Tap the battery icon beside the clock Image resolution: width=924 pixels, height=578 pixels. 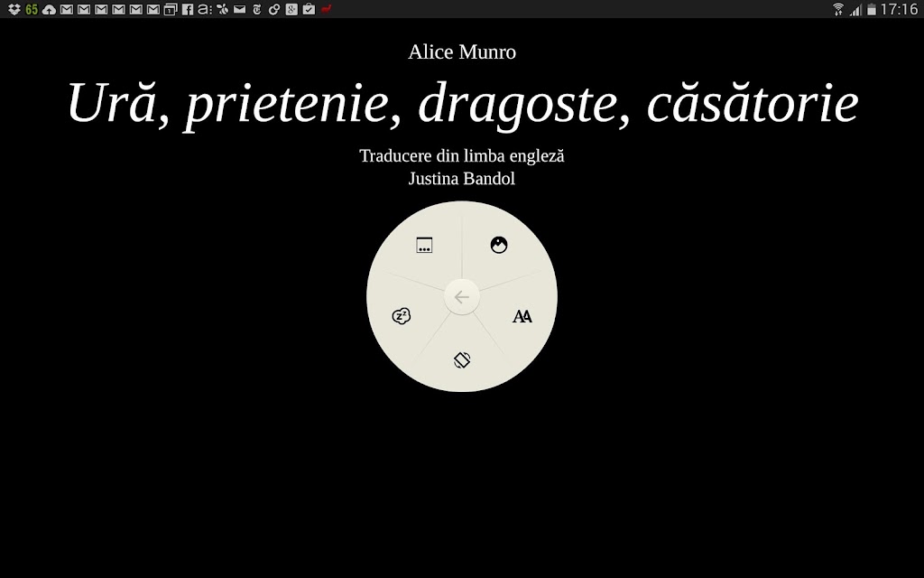[872, 9]
